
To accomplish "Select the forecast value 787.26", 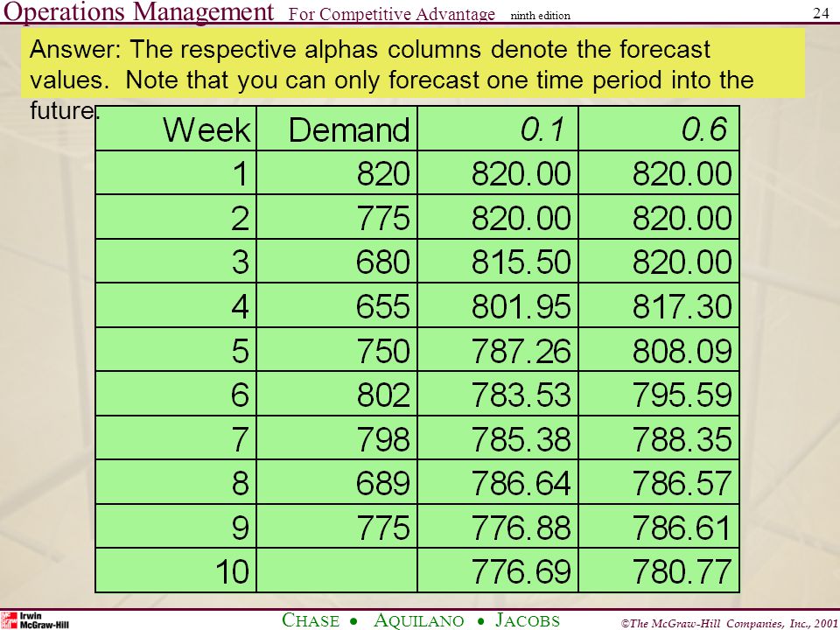I will point(498,349).
